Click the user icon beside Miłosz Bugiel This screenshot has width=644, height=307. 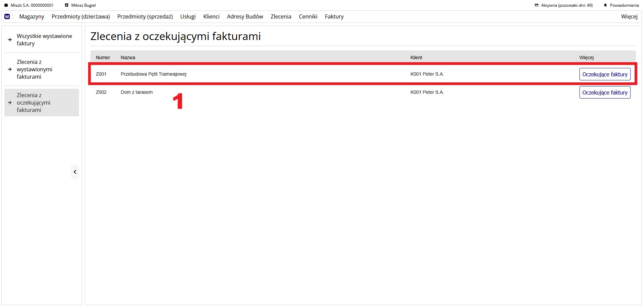point(67,5)
